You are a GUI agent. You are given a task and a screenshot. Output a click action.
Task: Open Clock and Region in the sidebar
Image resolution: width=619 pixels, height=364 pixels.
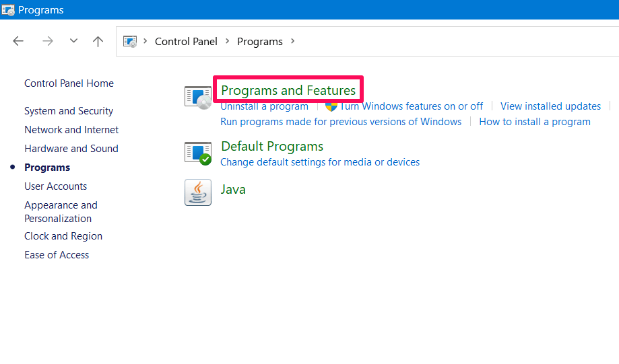click(x=63, y=236)
